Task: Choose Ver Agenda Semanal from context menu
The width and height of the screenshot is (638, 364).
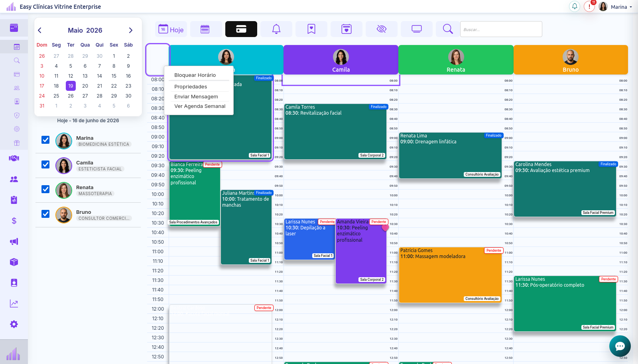Action: click(199, 106)
